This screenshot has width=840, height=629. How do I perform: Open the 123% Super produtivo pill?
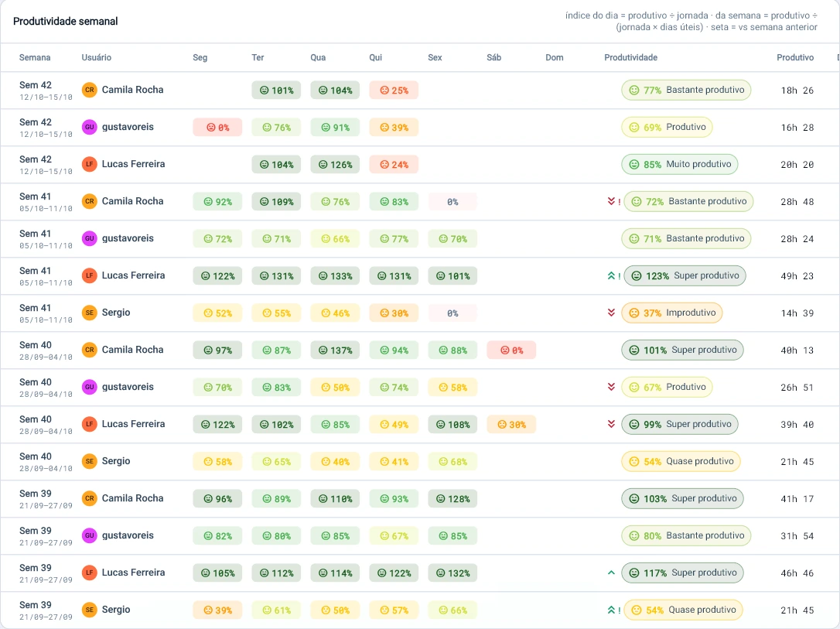point(685,276)
